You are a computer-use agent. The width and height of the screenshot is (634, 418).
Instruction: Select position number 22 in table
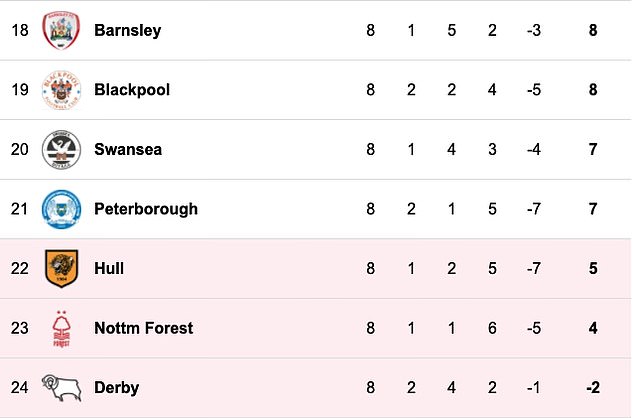[20, 268]
